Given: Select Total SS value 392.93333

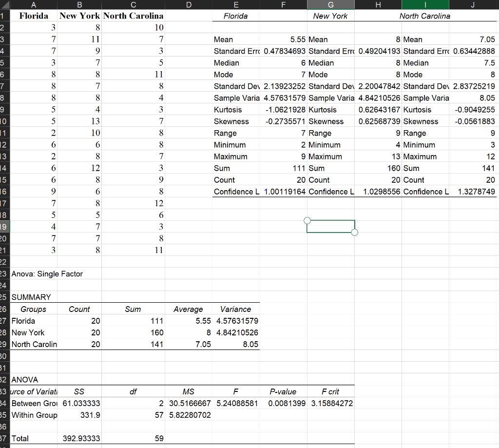Looking at the screenshot, I should coord(81,438).
